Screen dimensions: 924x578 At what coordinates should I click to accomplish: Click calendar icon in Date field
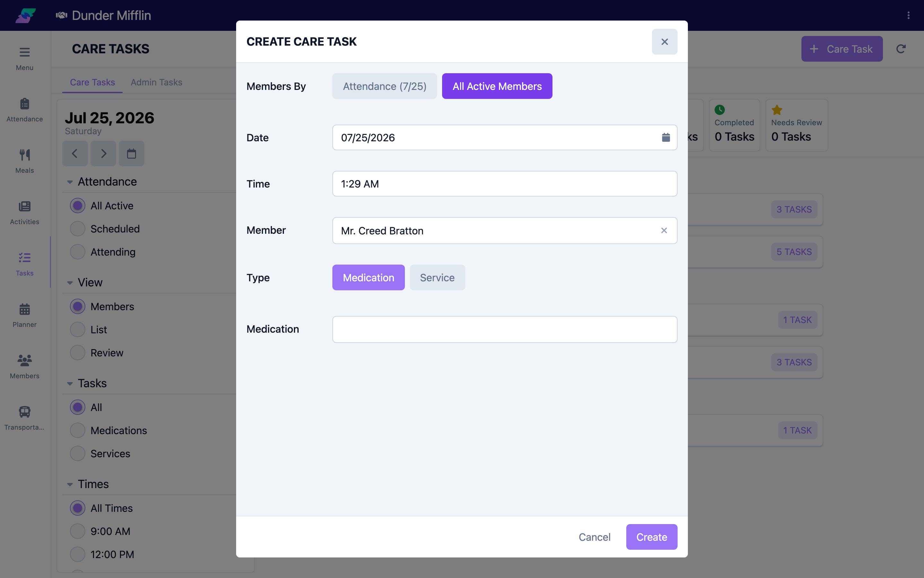(x=665, y=138)
